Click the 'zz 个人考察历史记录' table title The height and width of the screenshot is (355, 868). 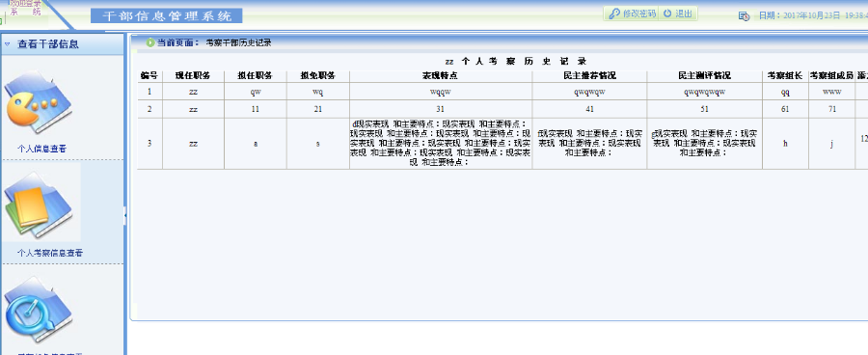515,62
